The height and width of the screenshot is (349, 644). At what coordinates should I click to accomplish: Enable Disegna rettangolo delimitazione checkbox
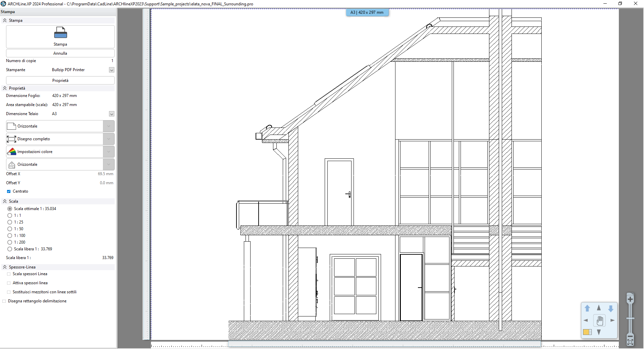(x=4, y=301)
